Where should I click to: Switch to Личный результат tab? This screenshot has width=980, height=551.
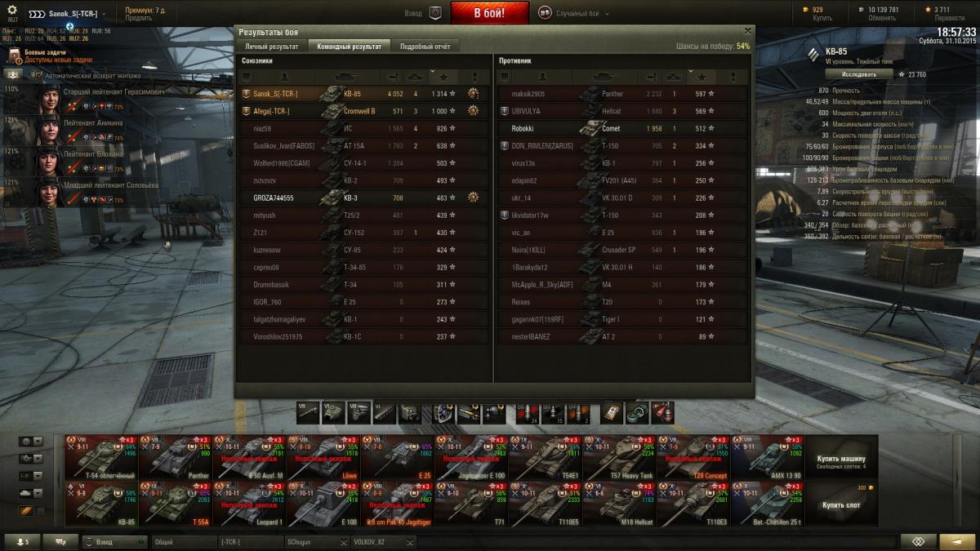tap(272, 47)
